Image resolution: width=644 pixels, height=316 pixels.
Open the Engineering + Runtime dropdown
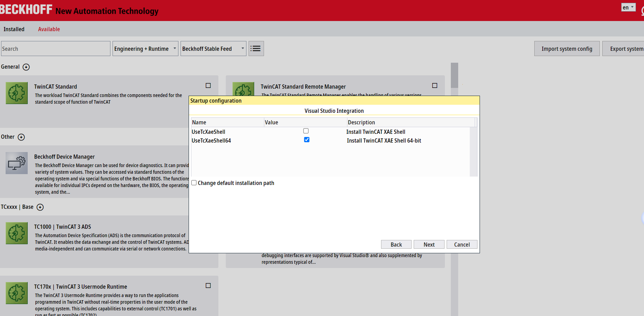tap(145, 49)
